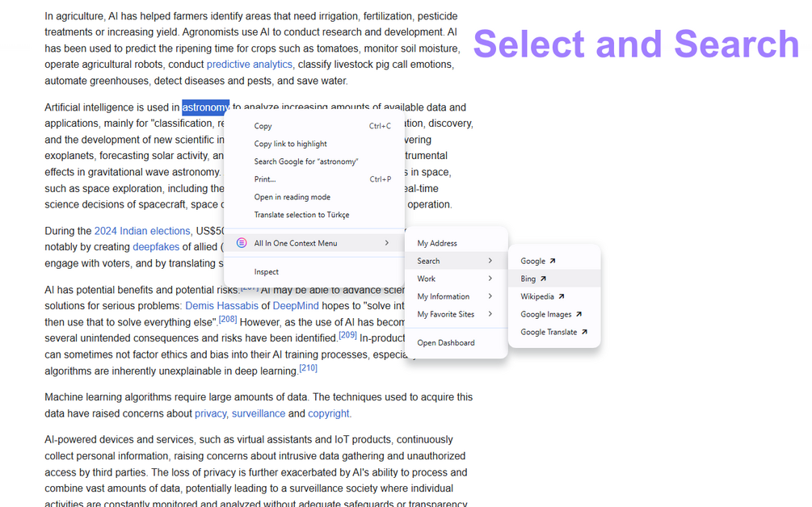The height and width of the screenshot is (507, 812).
Task: Expand the Search submenu chevron
Action: pyautogui.click(x=490, y=261)
